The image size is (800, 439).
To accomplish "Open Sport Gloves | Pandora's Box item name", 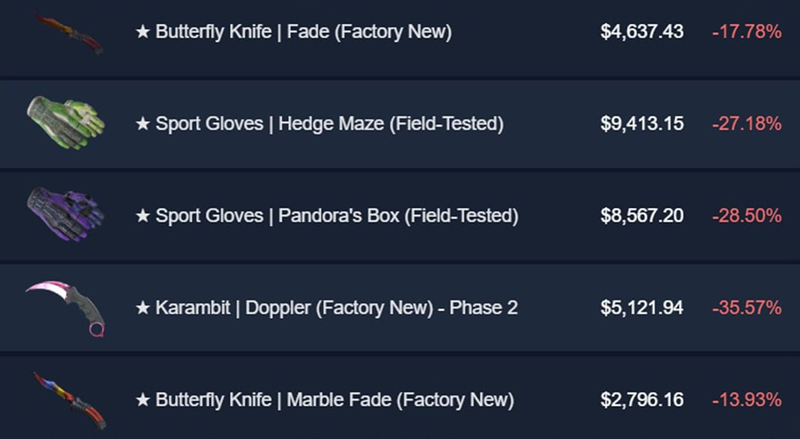I will [x=326, y=216].
